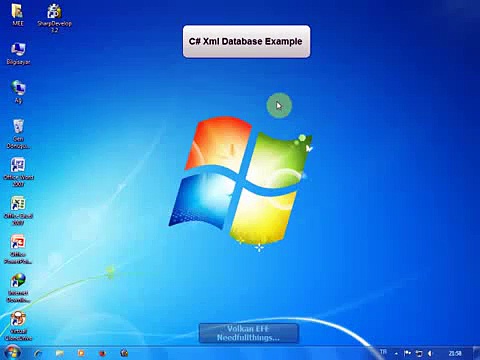The width and height of the screenshot is (480, 360).
Task: Launch the Virtual CloneDrive shortcut
Action: coord(18,326)
